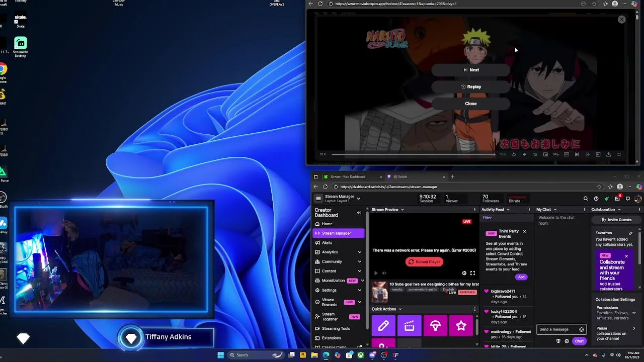
Task: Open Home in Creator Dashboard sidebar
Action: [x=338, y=224]
